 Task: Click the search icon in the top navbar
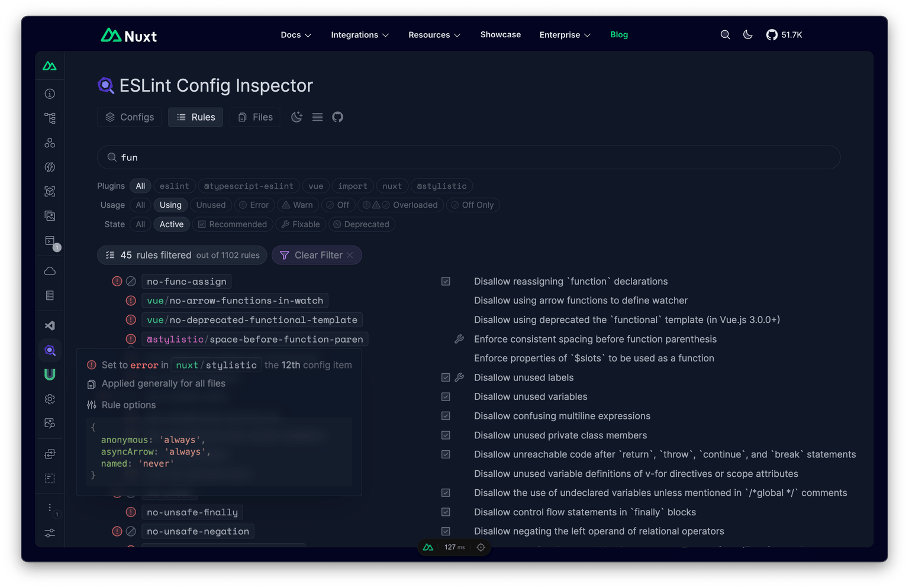pyautogui.click(x=725, y=35)
